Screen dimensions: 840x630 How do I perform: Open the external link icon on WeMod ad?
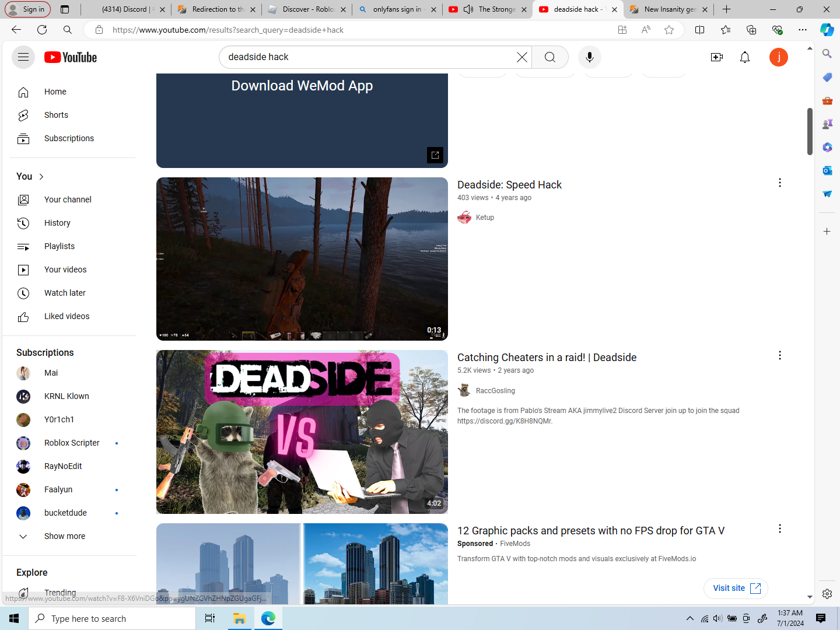(x=435, y=155)
